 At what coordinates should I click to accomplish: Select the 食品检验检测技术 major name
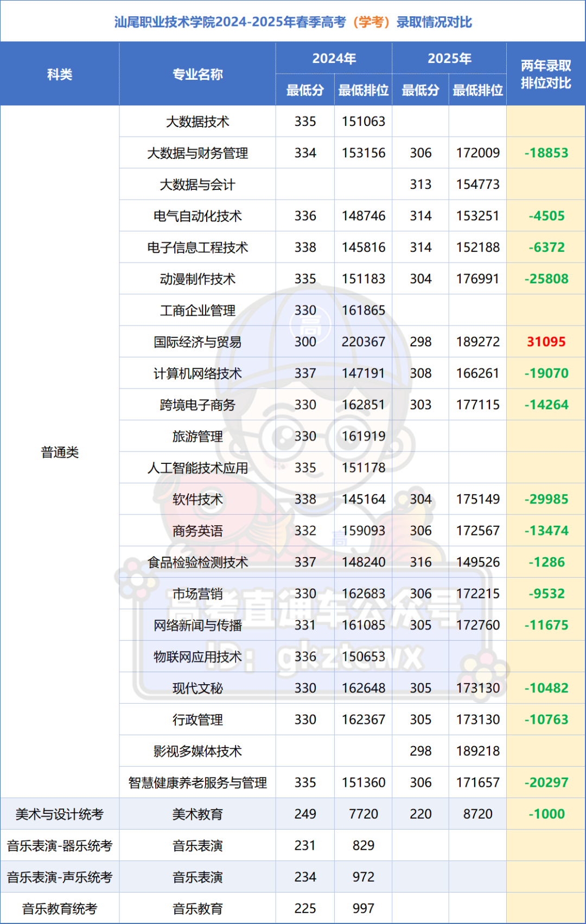[198, 562]
